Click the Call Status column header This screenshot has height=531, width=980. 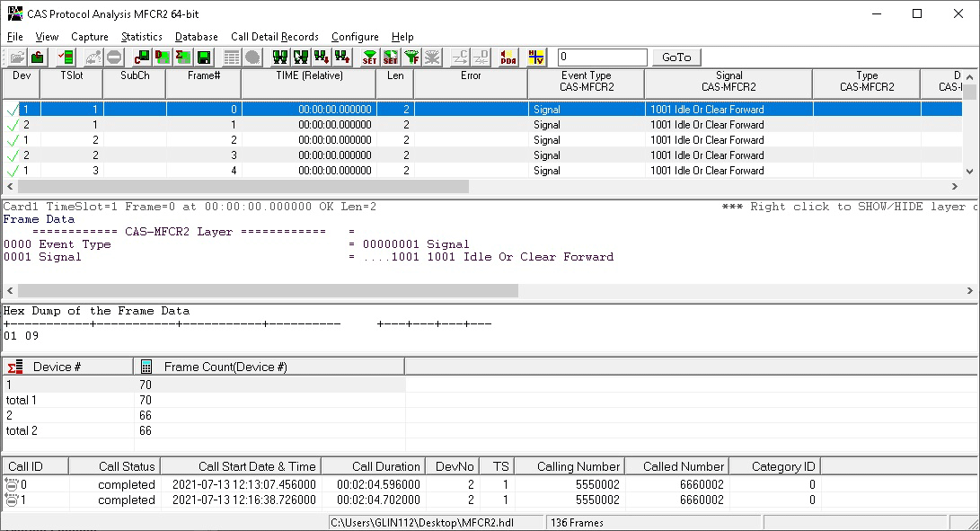pyautogui.click(x=114, y=466)
